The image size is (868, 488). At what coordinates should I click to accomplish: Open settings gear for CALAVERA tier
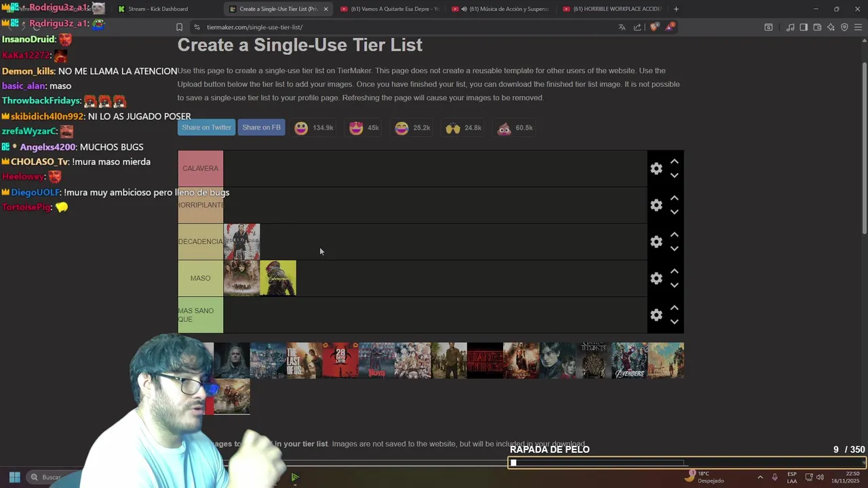coord(656,168)
